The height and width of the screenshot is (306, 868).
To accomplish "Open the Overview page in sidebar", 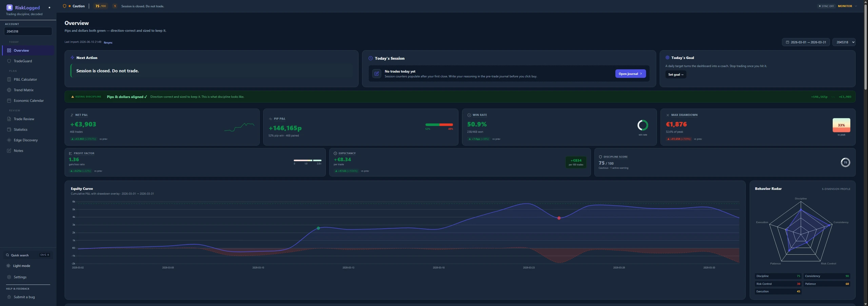I will (28, 50).
